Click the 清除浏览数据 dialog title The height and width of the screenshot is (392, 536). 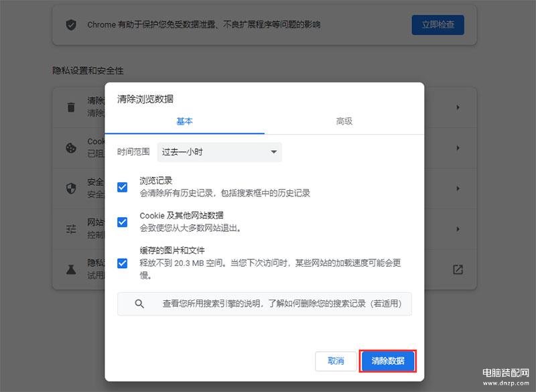[145, 99]
